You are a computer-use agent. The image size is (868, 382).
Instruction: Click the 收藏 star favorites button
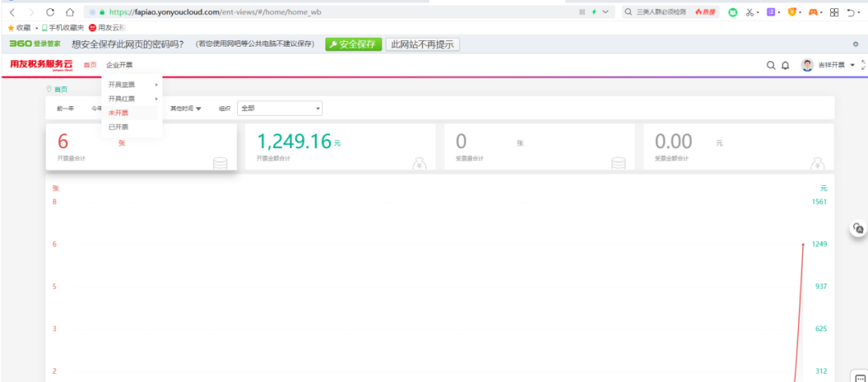pyautogui.click(x=18, y=27)
